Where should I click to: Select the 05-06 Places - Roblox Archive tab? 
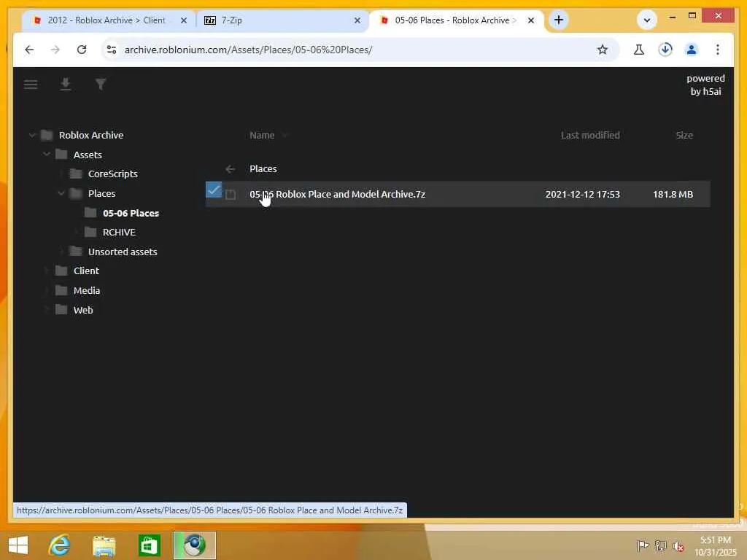pyautogui.click(x=455, y=20)
